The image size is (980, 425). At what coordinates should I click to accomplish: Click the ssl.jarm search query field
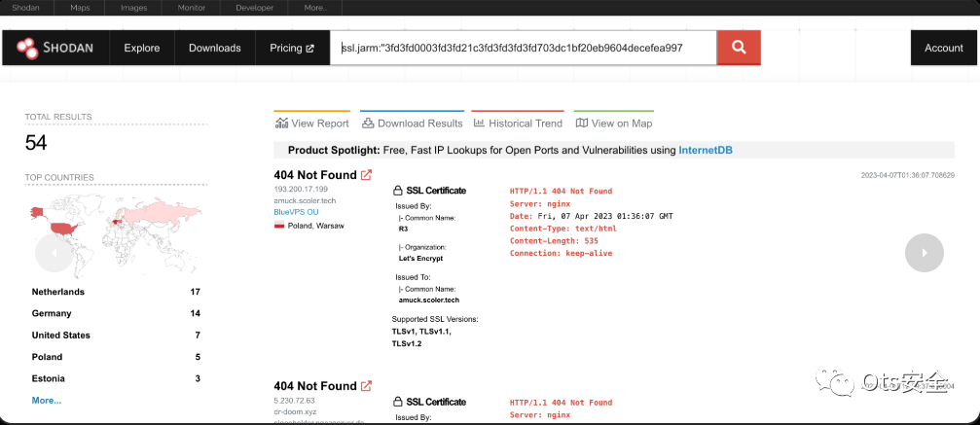(524, 48)
